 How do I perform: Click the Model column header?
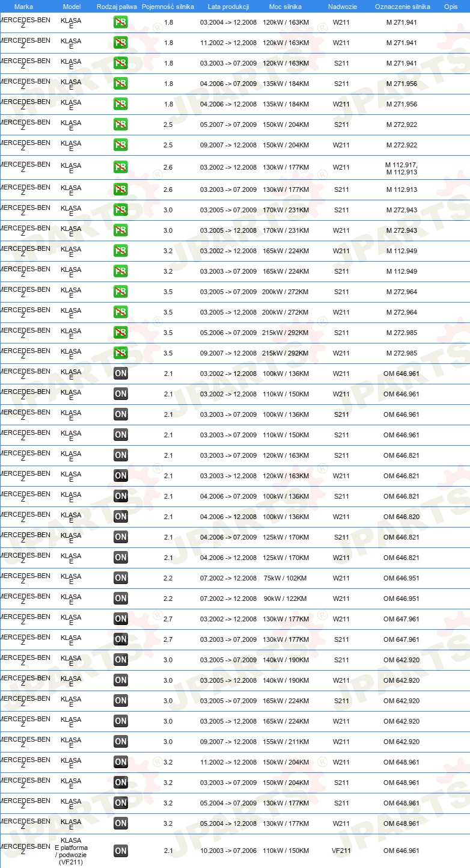[x=72, y=7]
